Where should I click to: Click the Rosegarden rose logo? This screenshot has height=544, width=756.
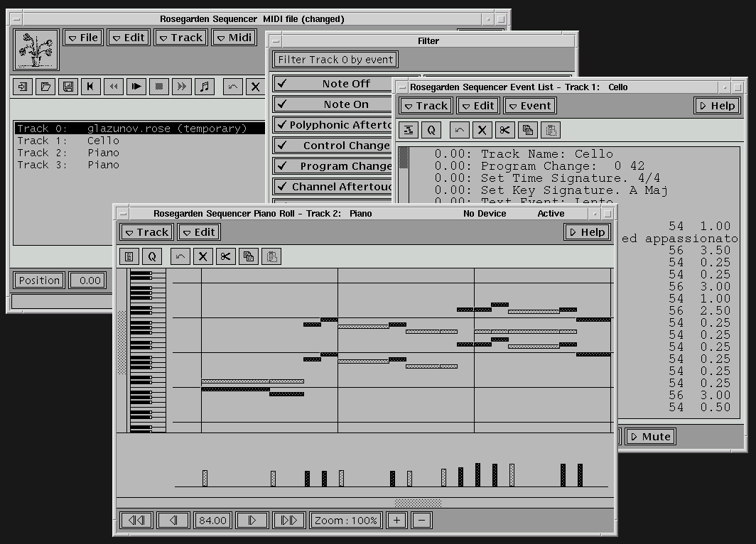click(x=37, y=50)
